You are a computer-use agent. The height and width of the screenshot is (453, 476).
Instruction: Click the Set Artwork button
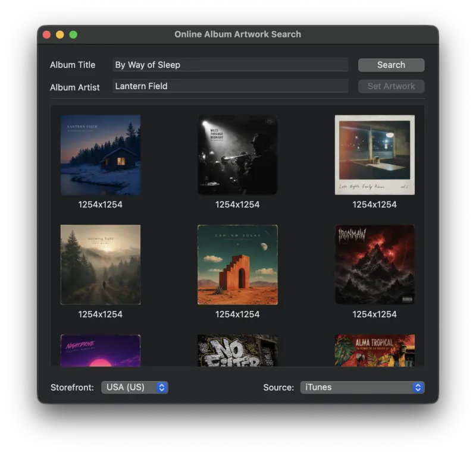pyautogui.click(x=391, y=86)
